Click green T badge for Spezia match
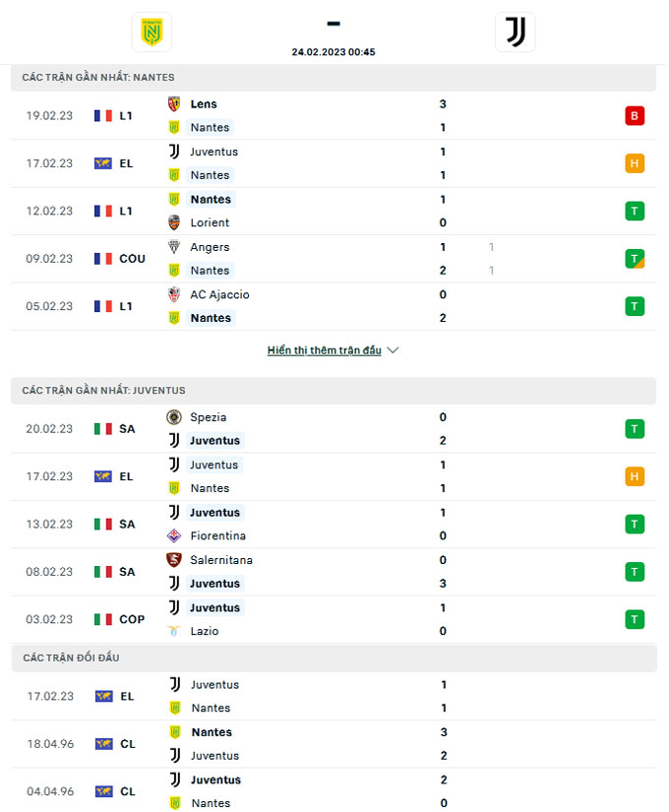669x812 pixels. tap(635, 429)
